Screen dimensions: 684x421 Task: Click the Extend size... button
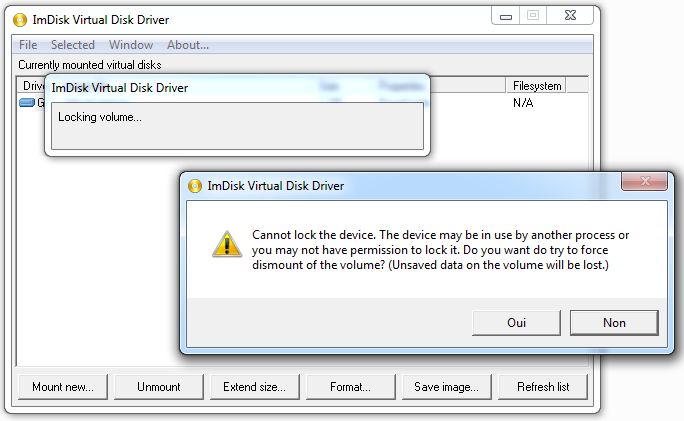[255, 387]
